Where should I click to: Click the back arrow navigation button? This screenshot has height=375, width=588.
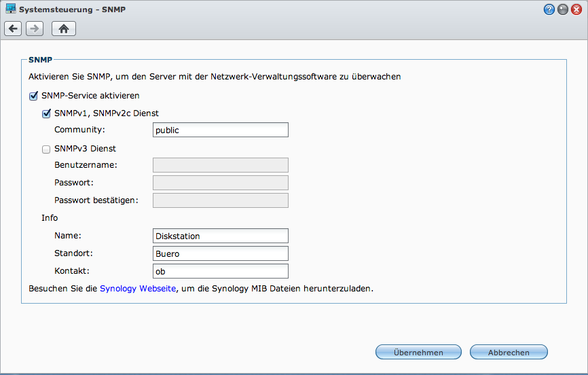pos(13,29)
